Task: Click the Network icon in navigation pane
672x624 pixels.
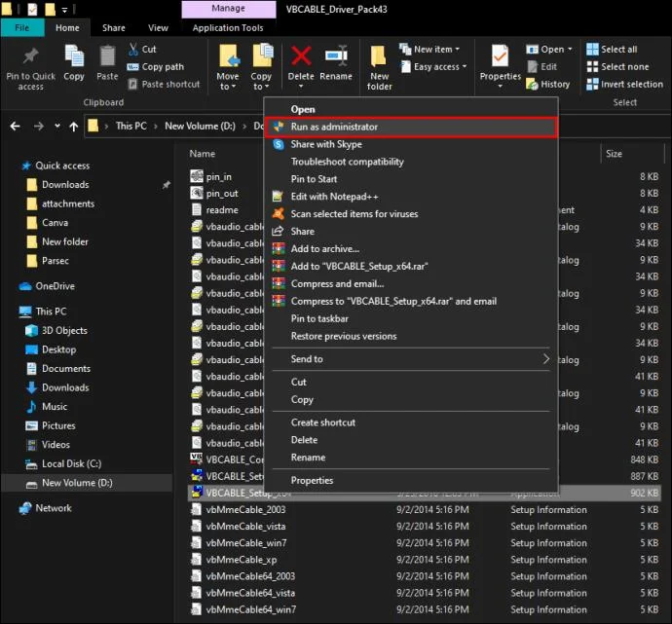Action: coord(25,508)
